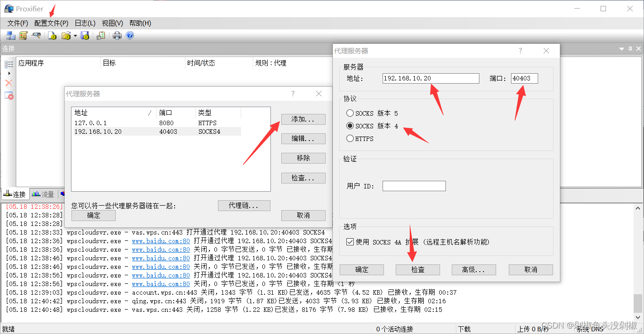Click Save Profile floppy icon
644x334 pixels.
[85, 35]
